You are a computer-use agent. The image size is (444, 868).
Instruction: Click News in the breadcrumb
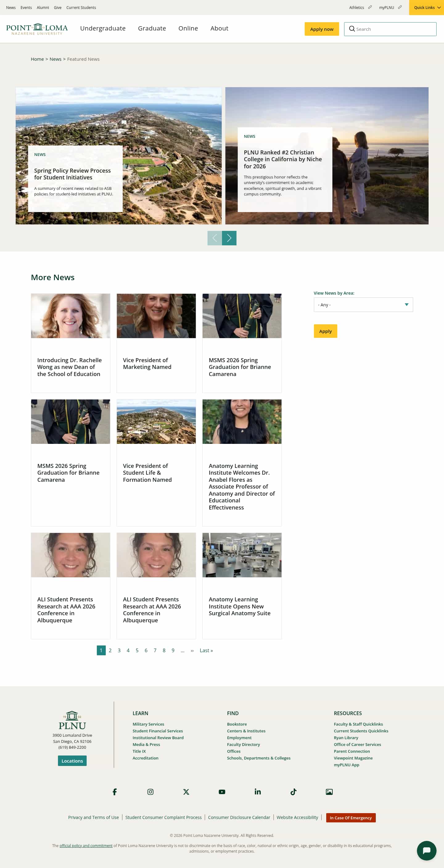pyautogui.click(x=55, y=59)
